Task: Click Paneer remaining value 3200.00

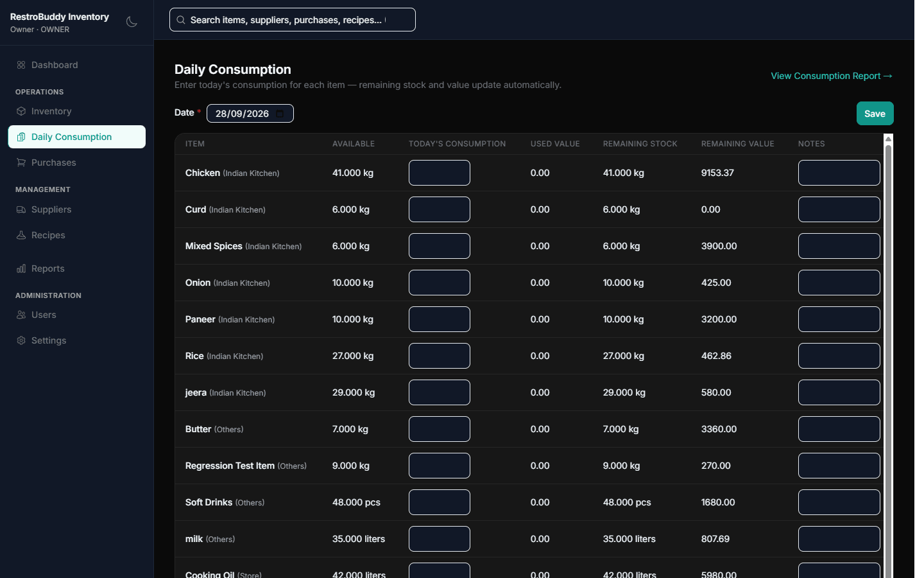Action: [x=719, y=319]
